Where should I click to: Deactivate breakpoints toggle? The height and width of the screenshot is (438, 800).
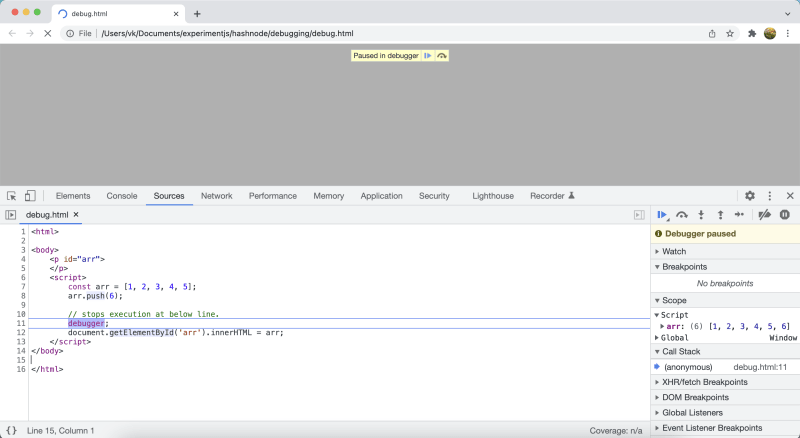pyautogui.click(x=764, y=215)
